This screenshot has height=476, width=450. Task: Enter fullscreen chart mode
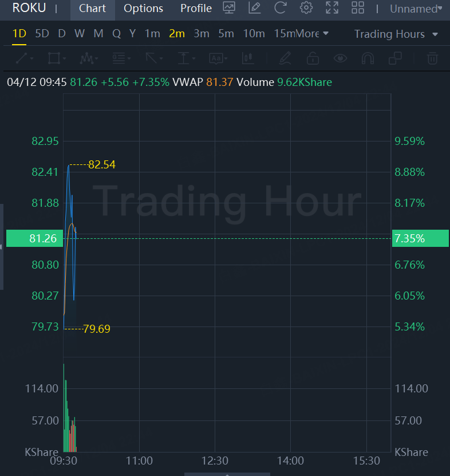pos(332,8)
